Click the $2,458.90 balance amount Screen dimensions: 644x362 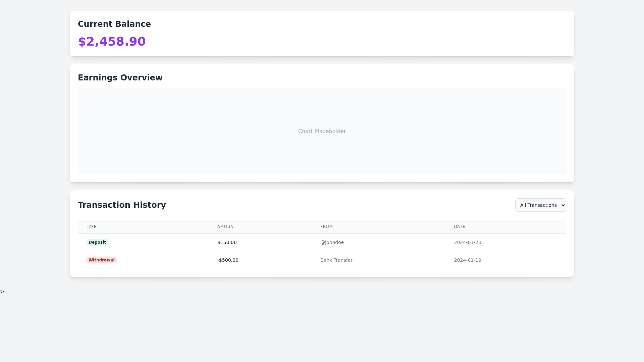[x=112, y=42]
